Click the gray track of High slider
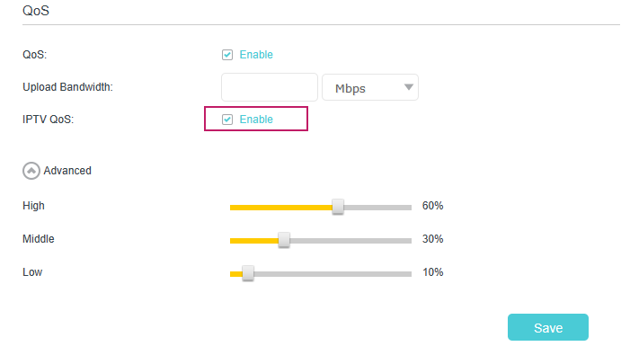Viewport: 621px width, 364px height. tap(377, 207)
